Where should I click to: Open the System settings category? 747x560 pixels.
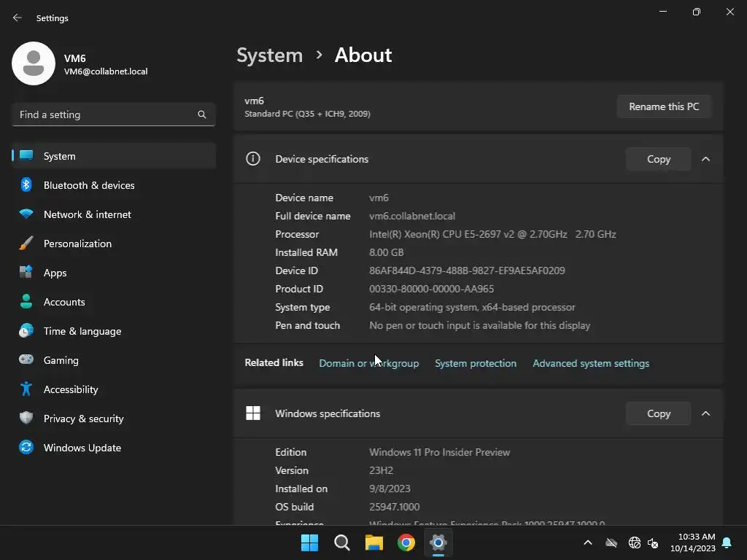pyautogui.click(x=114, y=156)
